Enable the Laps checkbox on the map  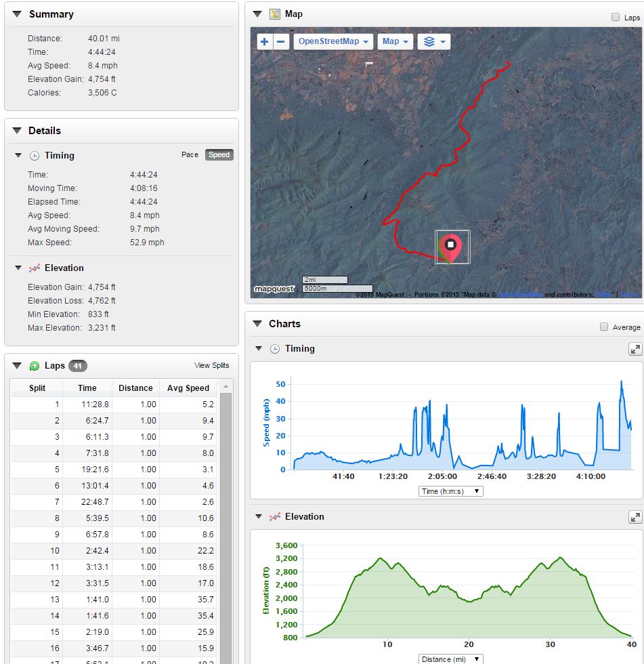click(x=616, y=18)
